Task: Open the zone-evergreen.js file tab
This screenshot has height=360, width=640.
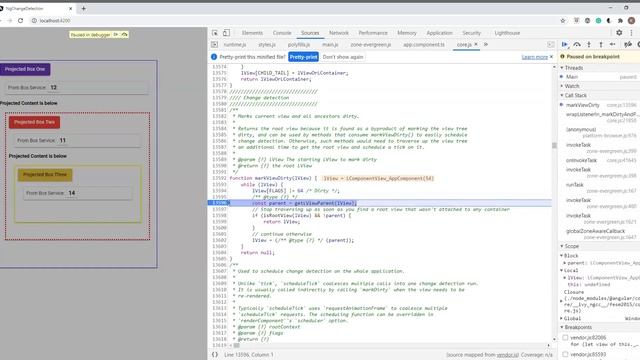Action: click(x=371, y=44)
